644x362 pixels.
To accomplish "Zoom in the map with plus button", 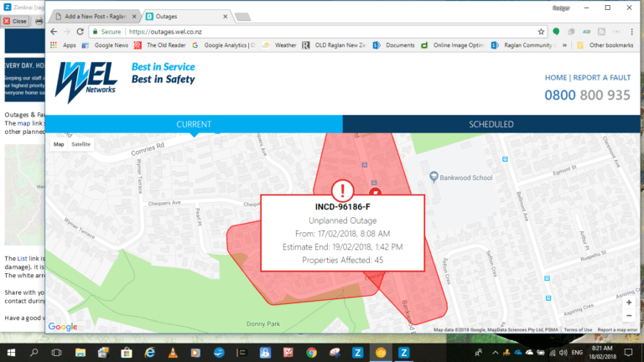I will 629,303.
